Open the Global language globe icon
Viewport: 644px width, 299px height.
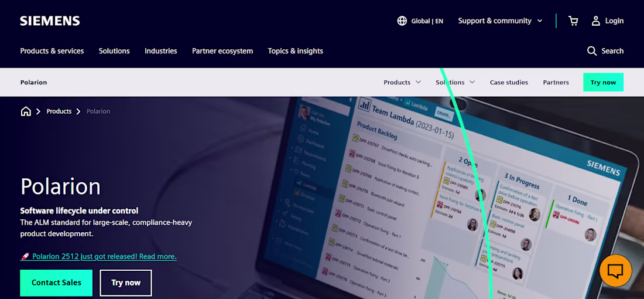(402, 21)
